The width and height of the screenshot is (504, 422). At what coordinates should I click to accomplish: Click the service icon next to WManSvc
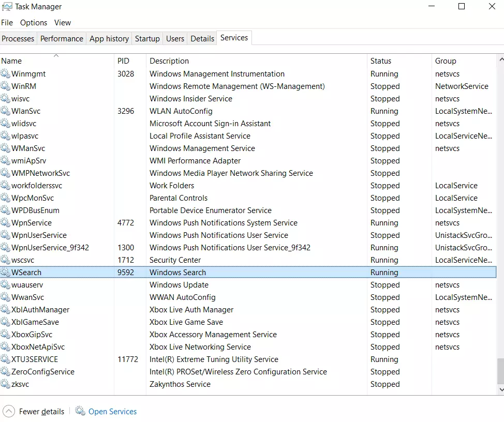coord(5,148)
